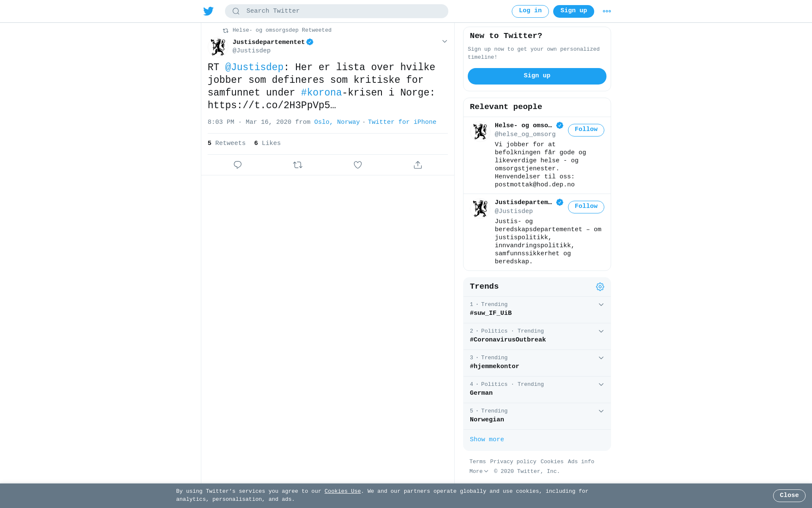Image resolution: width=812 pixels, height=508 pixels.
Task: Open the #korona hashtag link
Action: (x=321, y=93)
